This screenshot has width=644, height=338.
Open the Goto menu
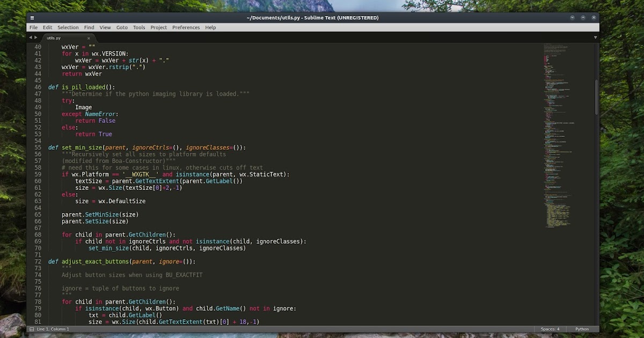click(x=122, y=27)
